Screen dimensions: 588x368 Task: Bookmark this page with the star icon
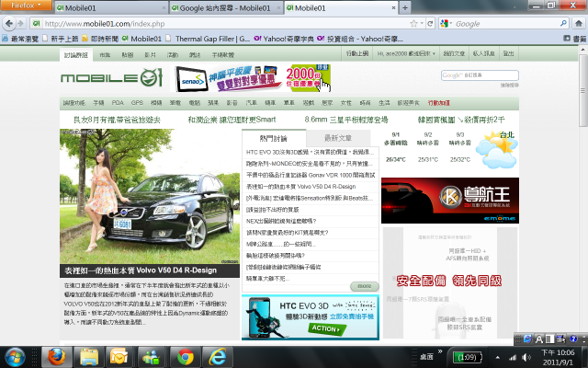tap(413, 24)
